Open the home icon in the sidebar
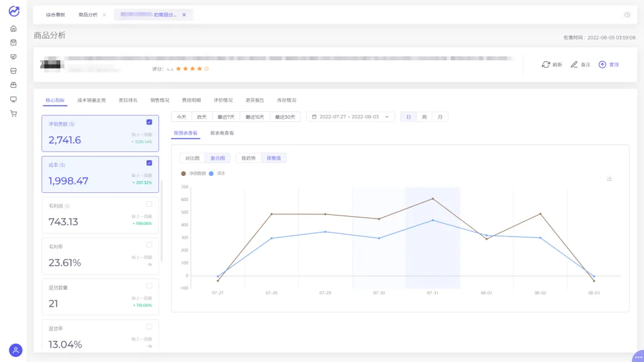The width and height of the screenshot is (644, 362). pos(14,29)
